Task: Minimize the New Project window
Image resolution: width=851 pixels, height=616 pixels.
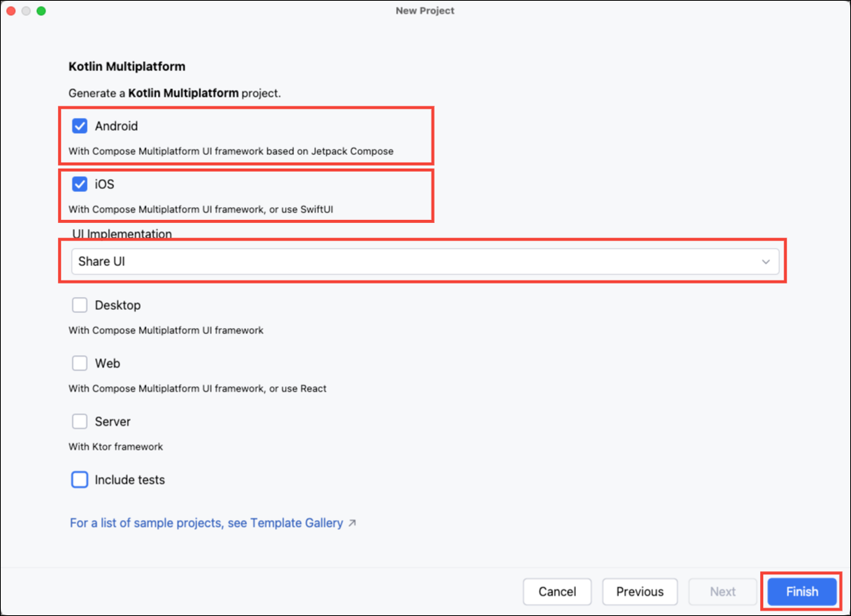Action: click(x=26, y=11)
